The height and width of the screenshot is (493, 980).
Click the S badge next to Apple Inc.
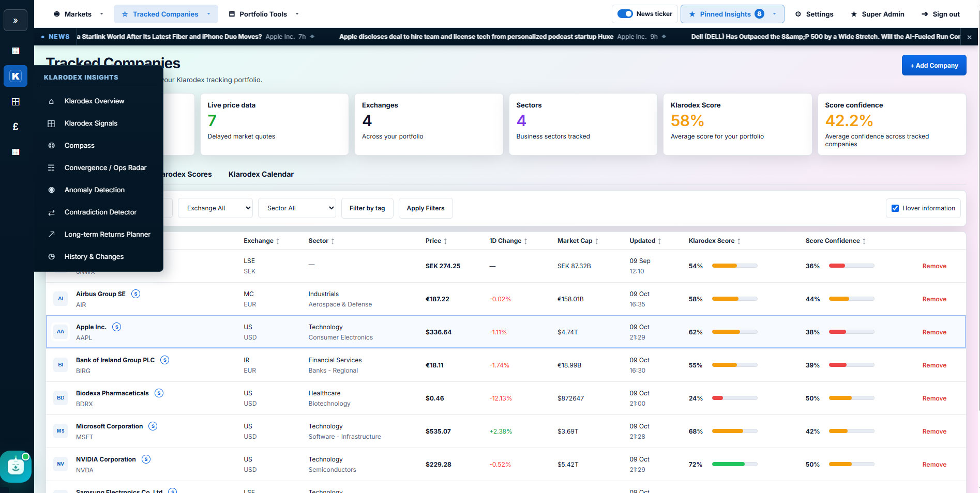tap(117, 327)
